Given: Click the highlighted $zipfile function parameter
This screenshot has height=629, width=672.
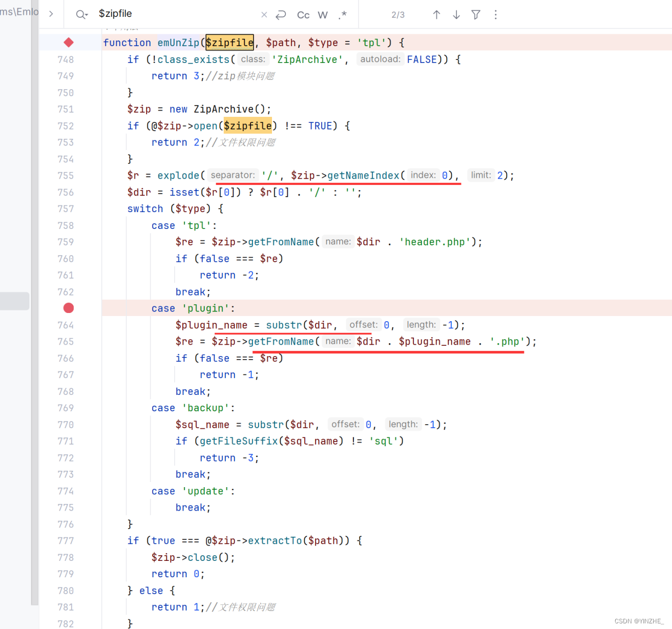Looking at the screenshot, I should pos(229,43).
